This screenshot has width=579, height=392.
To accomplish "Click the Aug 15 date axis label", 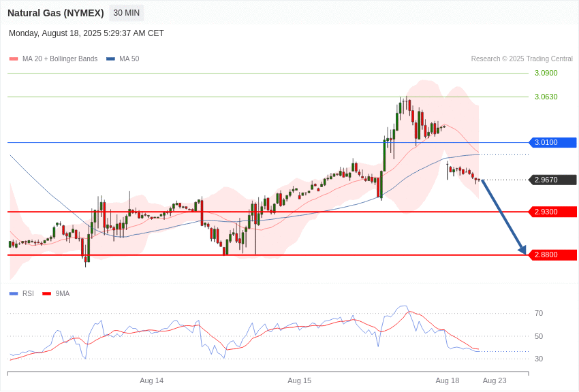I will coord(300,380).
